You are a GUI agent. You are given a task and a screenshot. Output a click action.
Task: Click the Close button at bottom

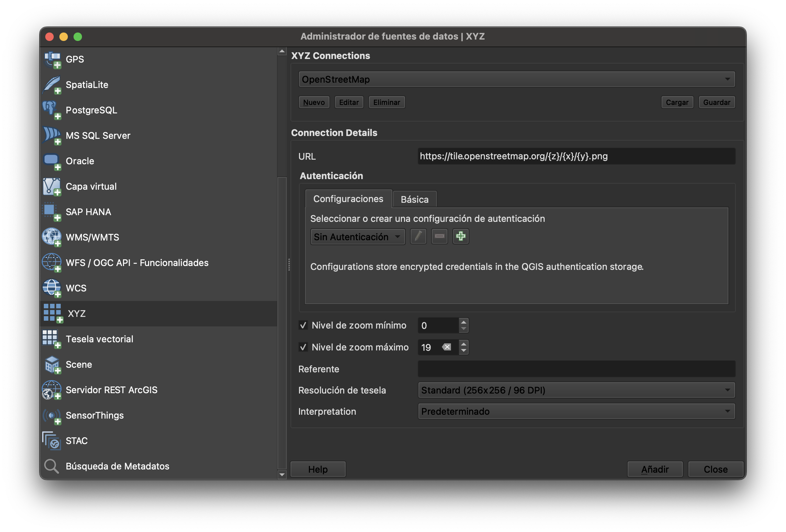point(716,469)
